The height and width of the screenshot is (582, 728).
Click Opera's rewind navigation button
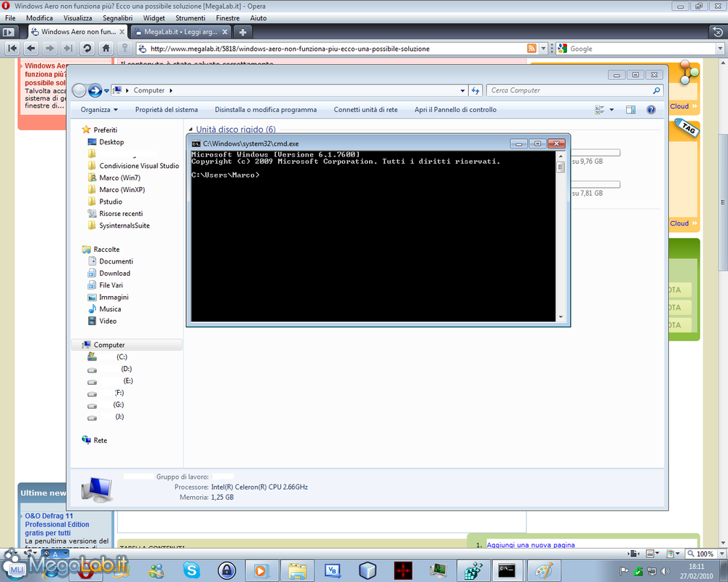tap(12, 48)
